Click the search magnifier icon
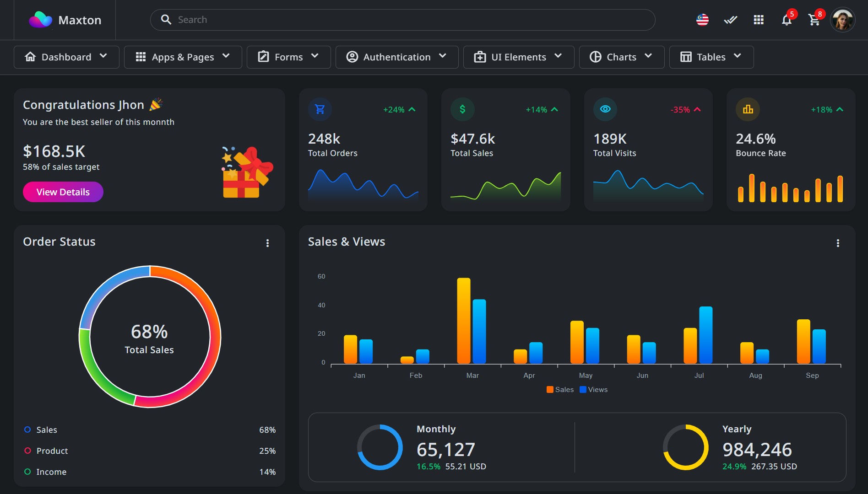This screenshot has height=494, width=868. (x=166, y=20)
